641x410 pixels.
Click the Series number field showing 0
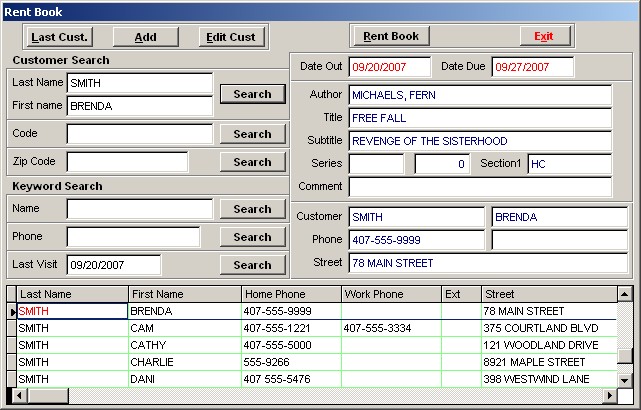(x=442, y=164)
